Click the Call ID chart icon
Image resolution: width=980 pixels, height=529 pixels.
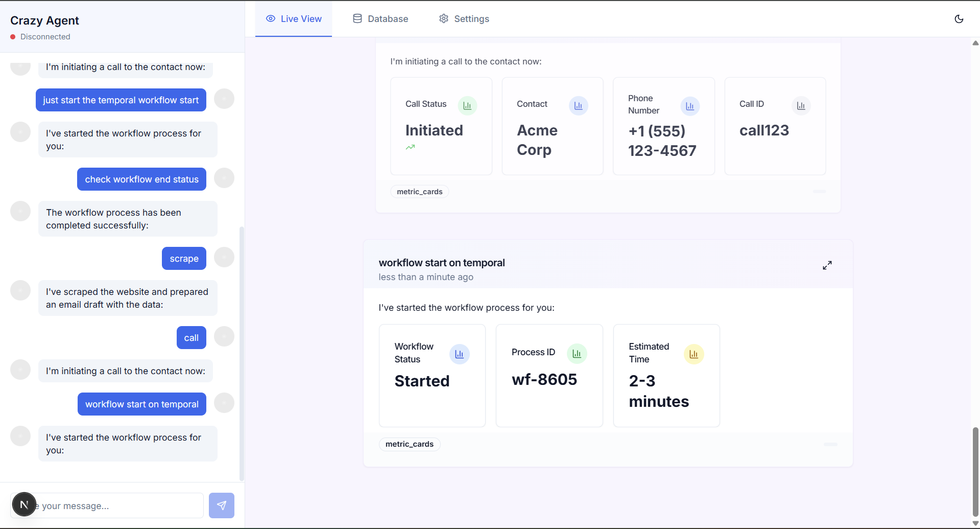pyautogui.click(x=801, y=106)
